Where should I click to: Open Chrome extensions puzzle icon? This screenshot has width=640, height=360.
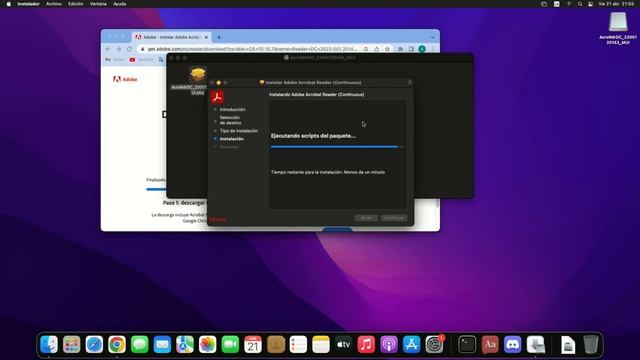coord(400,49)
